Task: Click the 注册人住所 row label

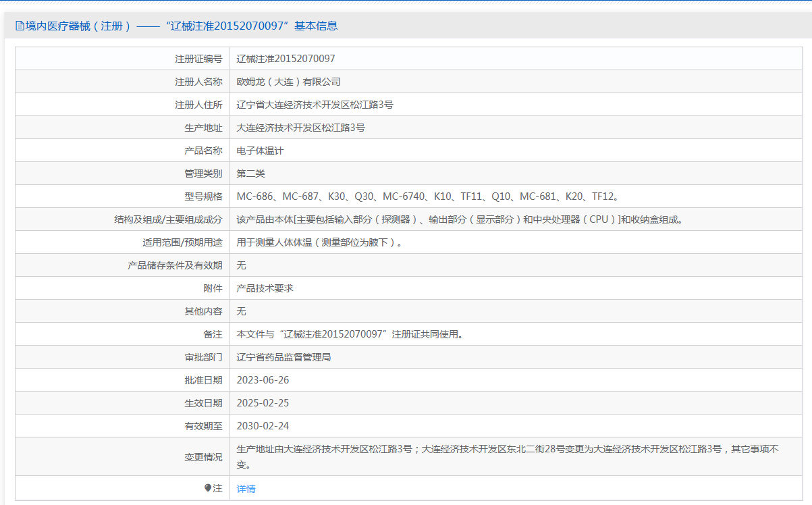Action: click(x=198, y=105)
